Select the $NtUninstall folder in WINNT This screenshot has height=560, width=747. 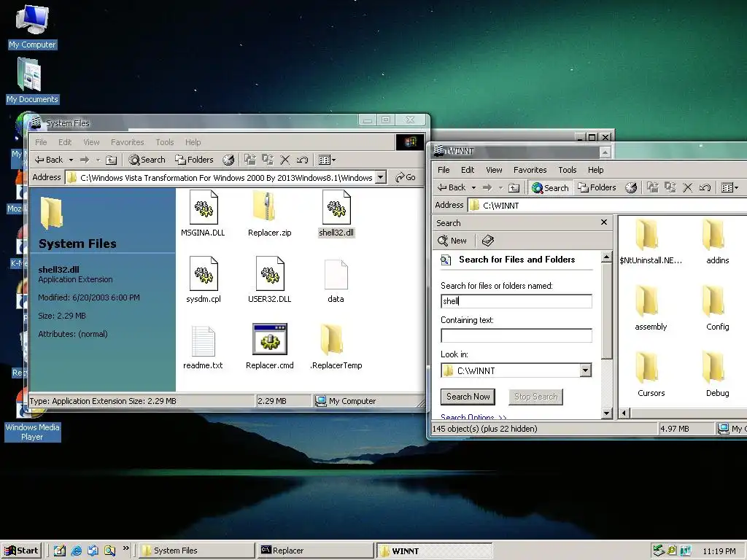click(647, 234)
